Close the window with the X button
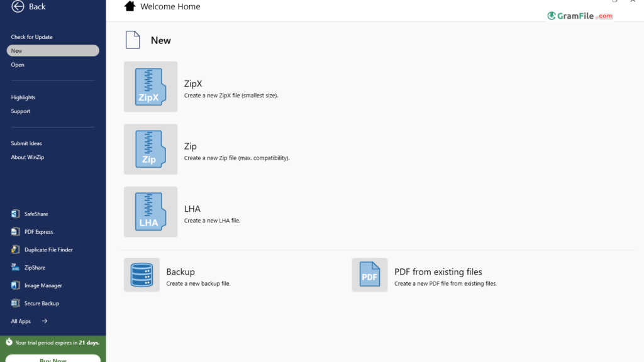644x362 pixels. (633, 1)
